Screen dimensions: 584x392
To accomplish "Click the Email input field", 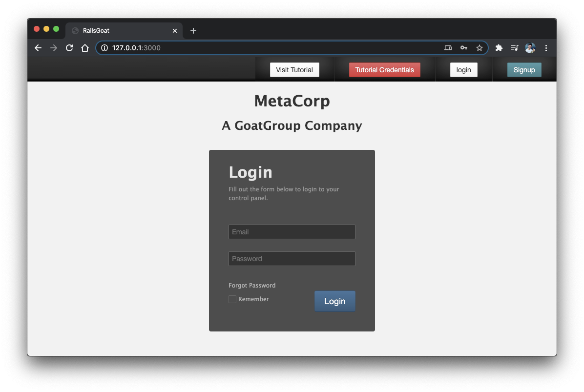I will 292,231.
